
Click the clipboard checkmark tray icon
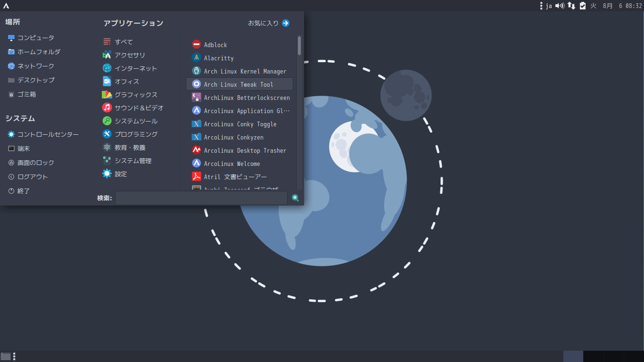583,6
